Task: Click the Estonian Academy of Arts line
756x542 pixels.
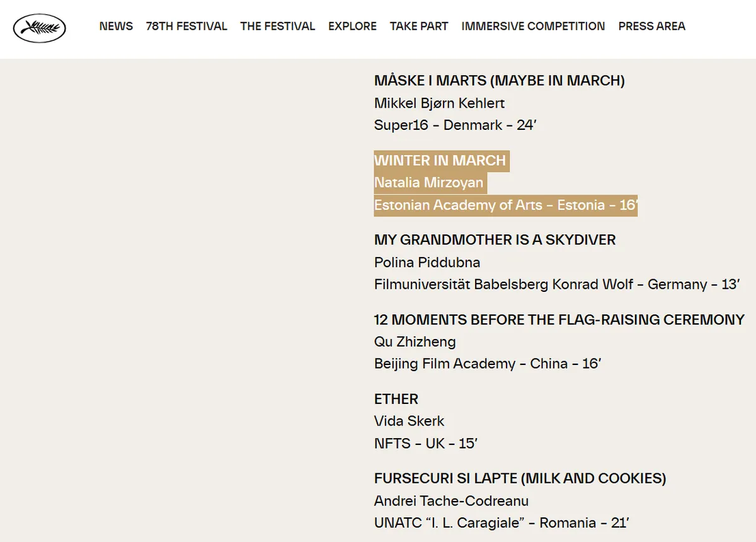Action: click(506, 205)
